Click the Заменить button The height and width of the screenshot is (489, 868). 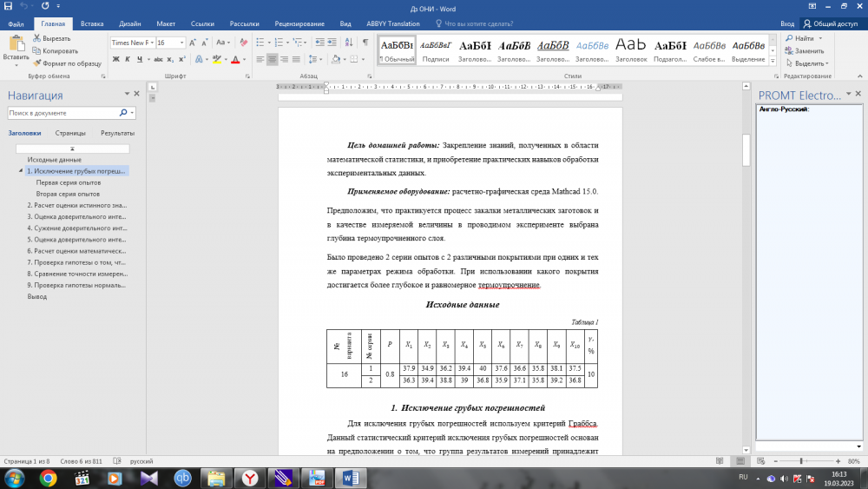click(x=807, y=50)
